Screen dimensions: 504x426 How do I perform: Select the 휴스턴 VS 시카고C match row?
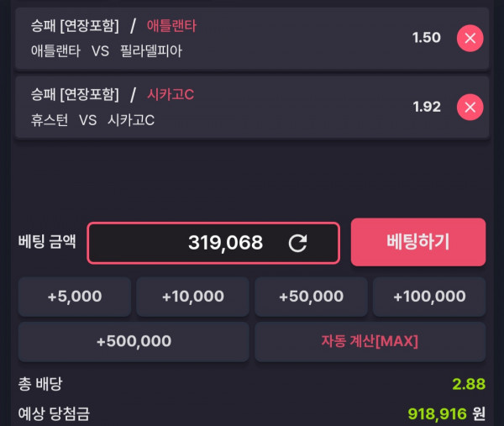(x=252, y=107)
